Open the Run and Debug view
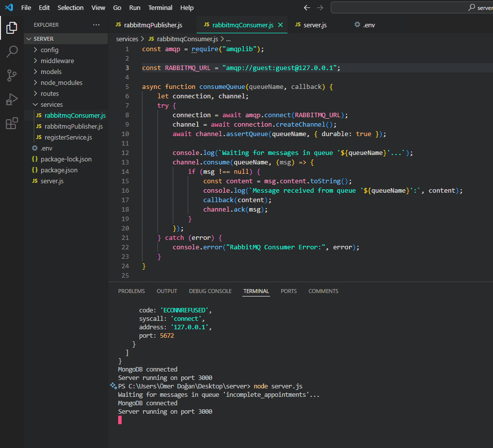The height and width of the screenshot is (448, 493). click(x=11, y=99)
